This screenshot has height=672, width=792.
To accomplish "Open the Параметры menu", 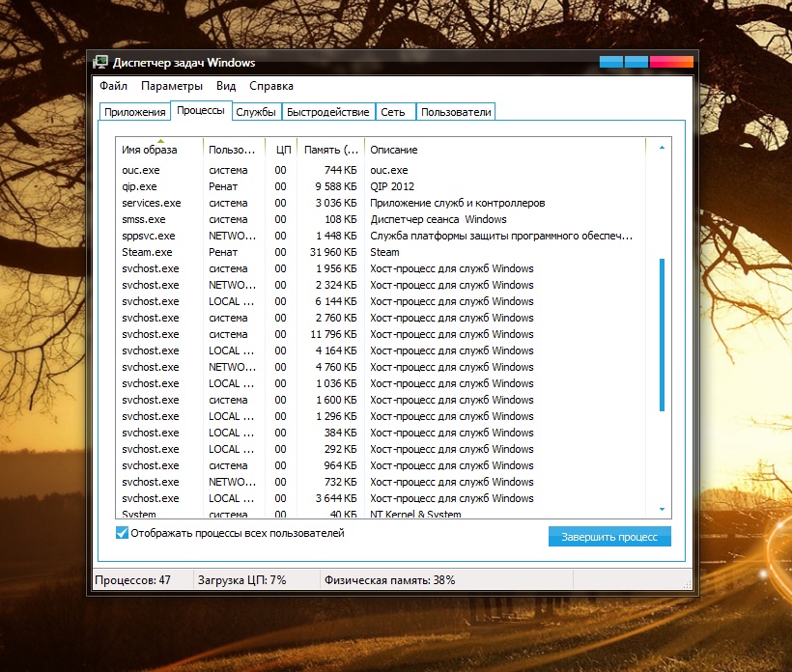I will click(172, 86).
